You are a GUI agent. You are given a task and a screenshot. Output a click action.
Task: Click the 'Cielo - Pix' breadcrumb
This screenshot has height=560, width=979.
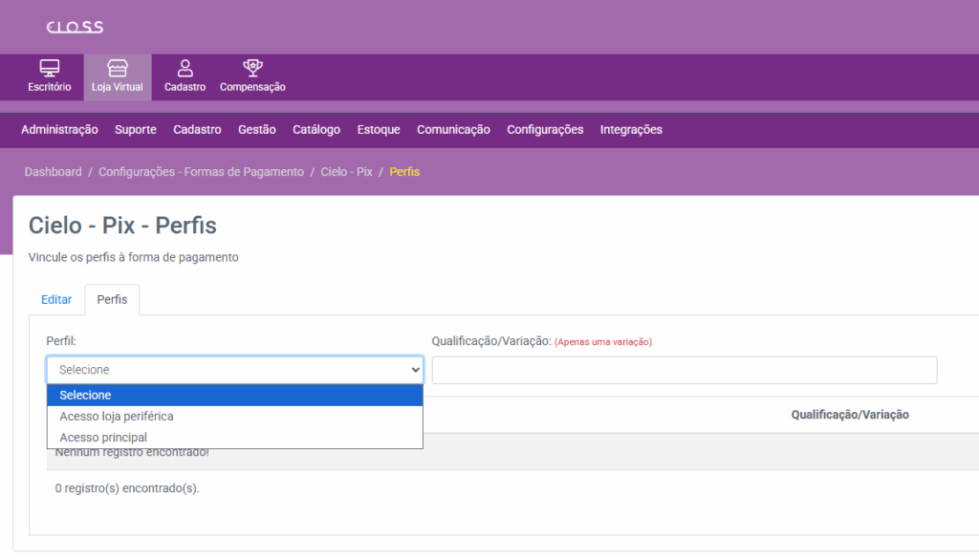[x=346, y=172]
